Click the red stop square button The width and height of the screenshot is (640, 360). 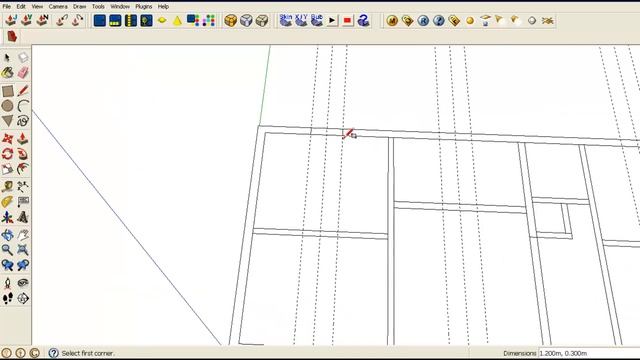point(347,20)
